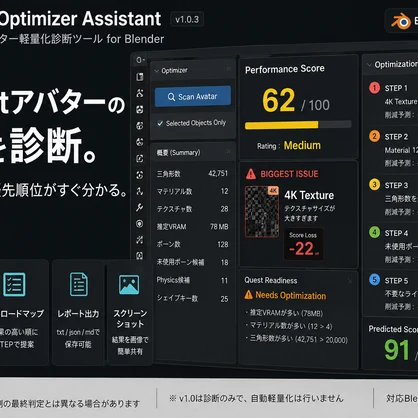This screenshot has height=418, width=418.
Task: Click the ボーン数 128 row
Action: pyautogui.click(x=193, y=244)
